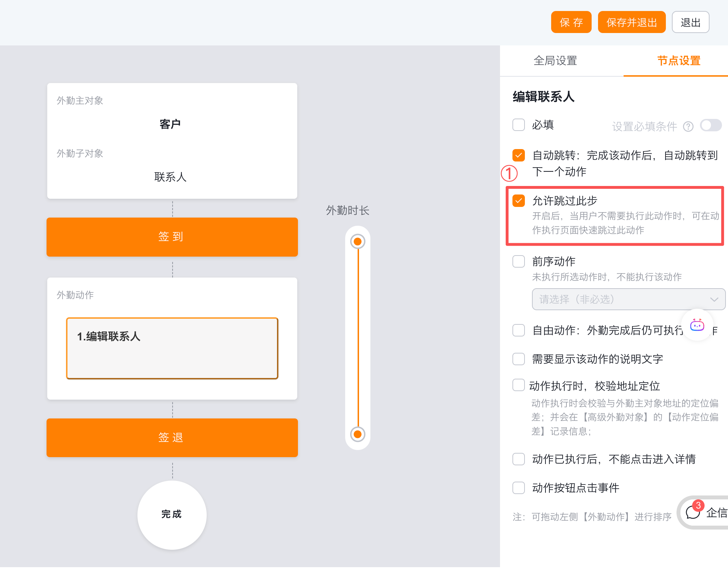728x570 pixels.
Task: Click the 签到 orange node
Action: coord(172,237)
